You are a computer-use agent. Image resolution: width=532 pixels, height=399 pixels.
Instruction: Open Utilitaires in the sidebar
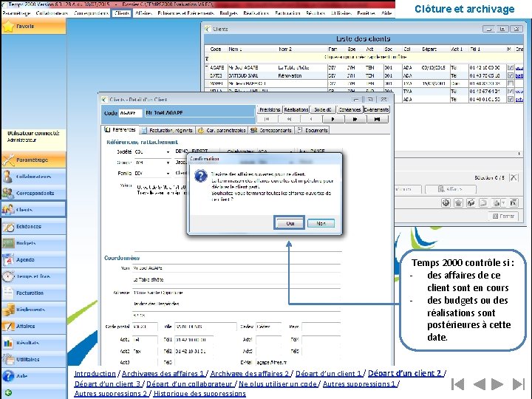(33, 359)
